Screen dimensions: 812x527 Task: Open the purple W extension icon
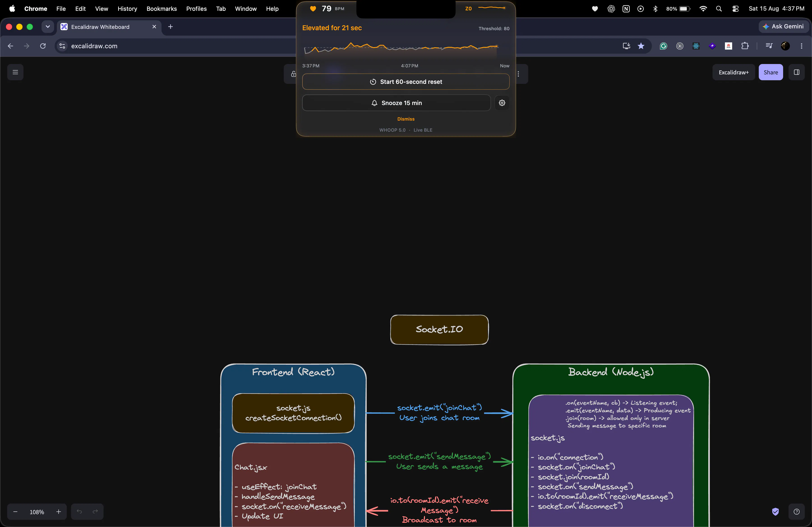[x=712, y=46]
